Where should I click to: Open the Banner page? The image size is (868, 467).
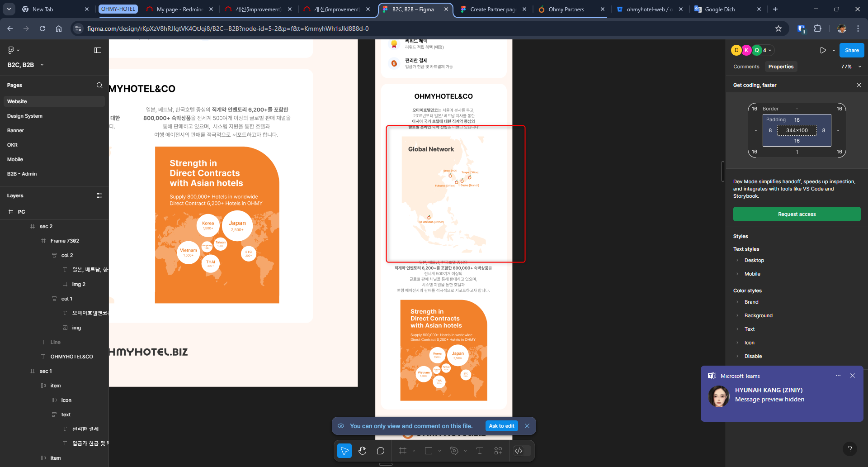pos(15,130)
